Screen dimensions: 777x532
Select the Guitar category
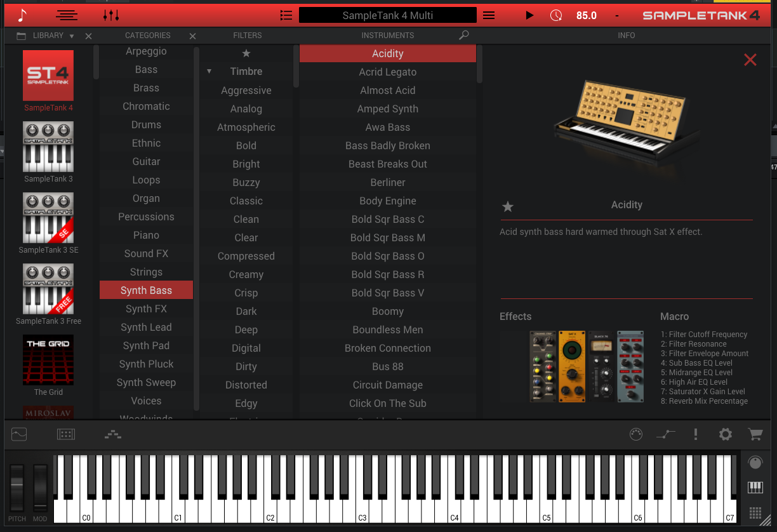click(x=146, y=161)
